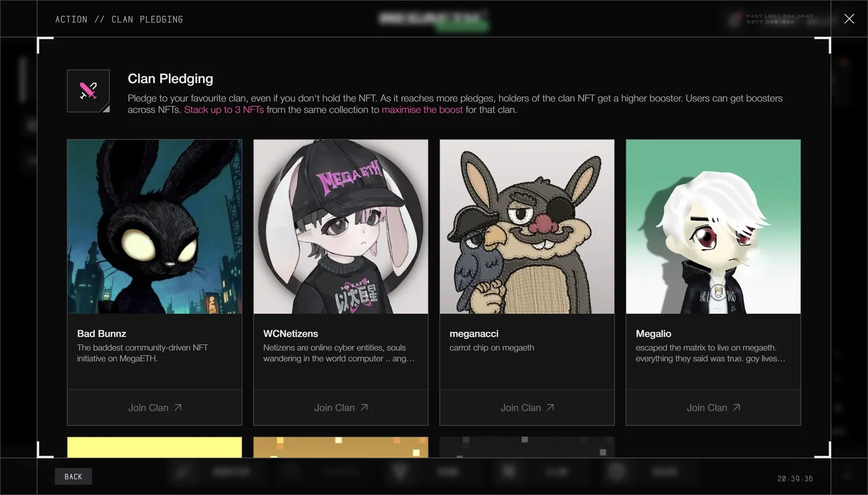Select the Megalio clan title
Image resolution: width=868 pixels, height=495 pixels.
(x=654, y=333)
